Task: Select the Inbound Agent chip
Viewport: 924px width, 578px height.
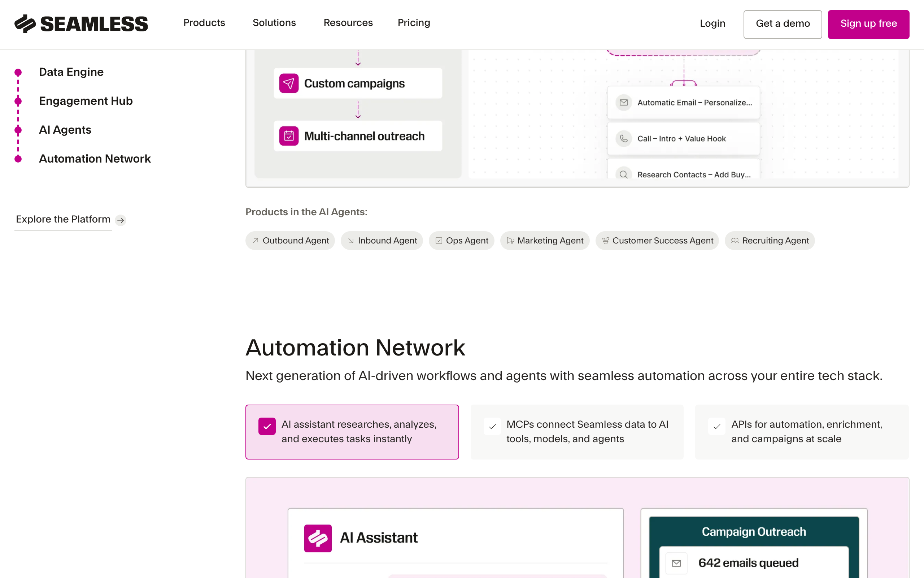Action: click(x=382, y=241)
